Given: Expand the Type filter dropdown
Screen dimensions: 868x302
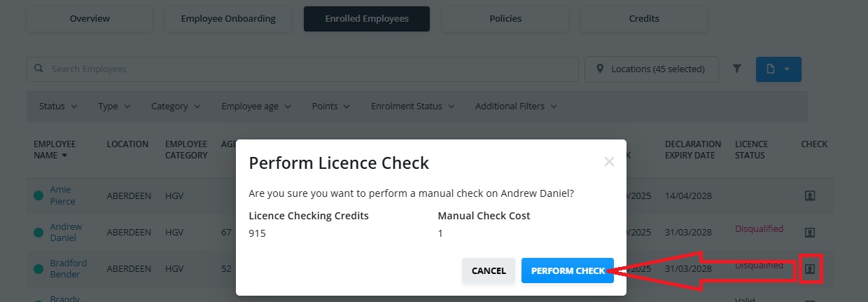Looking at the screenshot, I should tap(114, 107).
